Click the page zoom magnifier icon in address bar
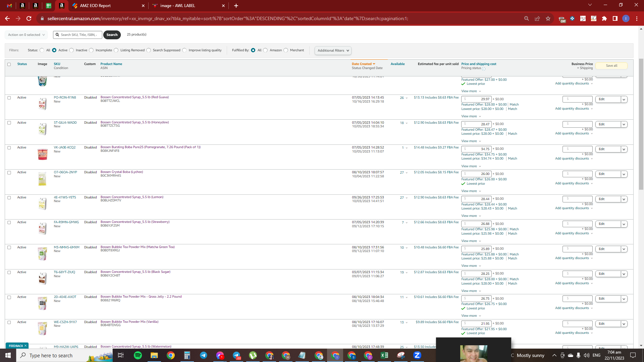The height and width of the screenshot is (362, 644). click(527, 19)
